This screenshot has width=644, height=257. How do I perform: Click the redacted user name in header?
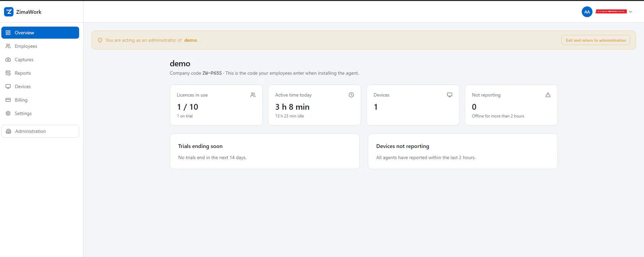tap(611, 12)
